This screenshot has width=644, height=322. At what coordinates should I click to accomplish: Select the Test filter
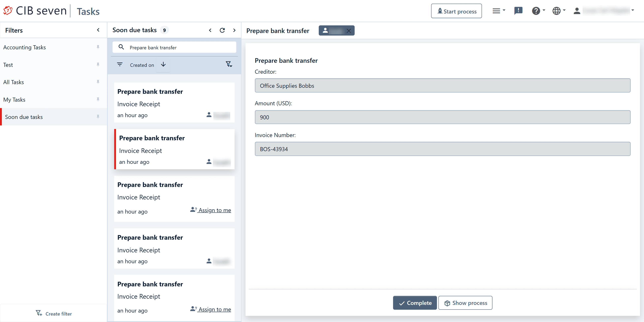8,65
